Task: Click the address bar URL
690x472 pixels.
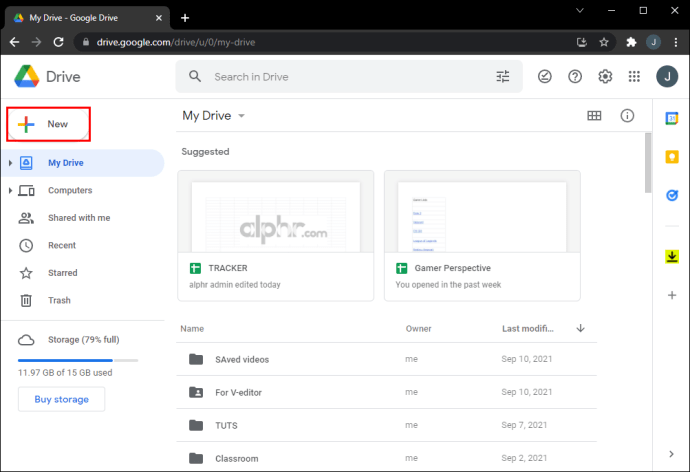Action: click(x=176, y=42)
